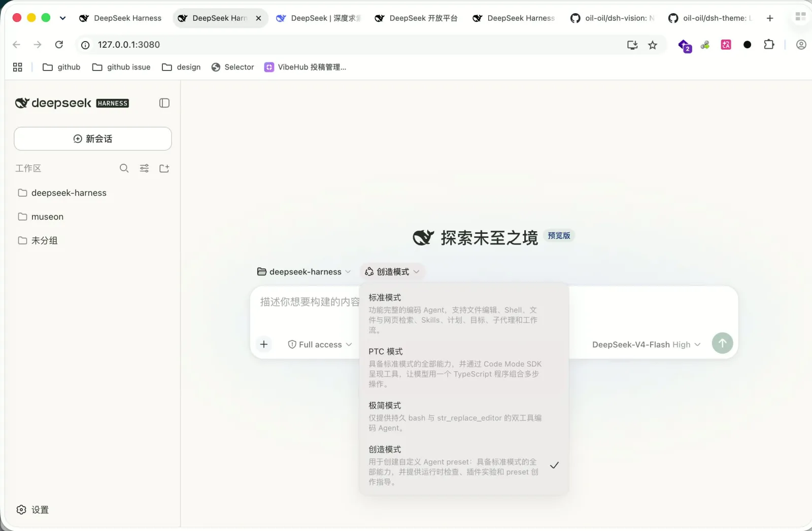The width and height of the screenshot is (812, 531).
Task: Send the message with the arrow button
Action: [722, 343]
